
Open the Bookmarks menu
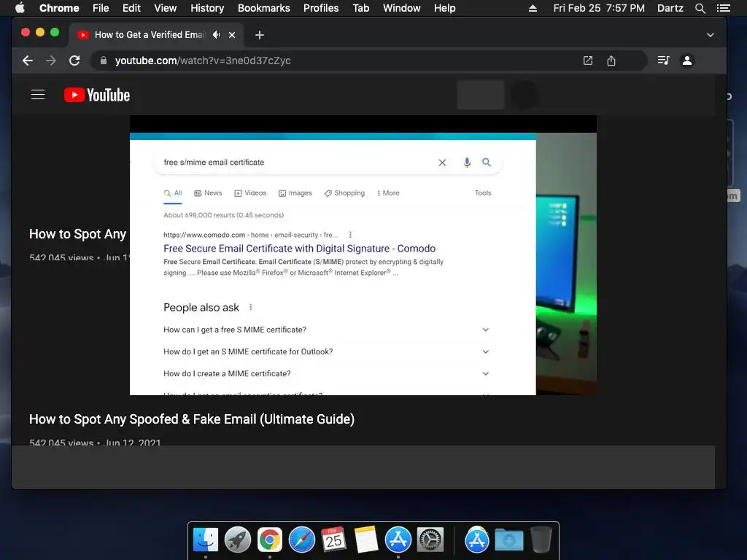coord(264,8)
